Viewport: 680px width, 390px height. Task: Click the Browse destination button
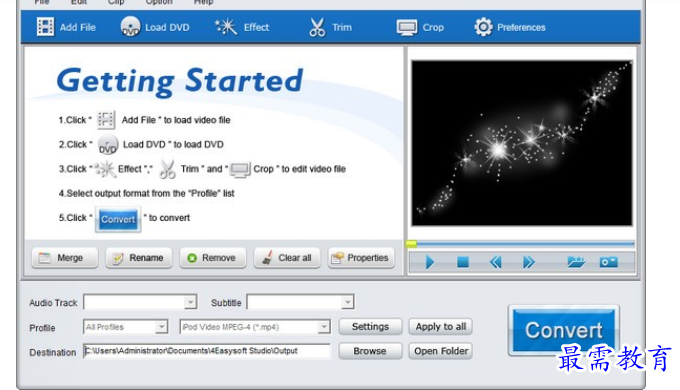coord(370,351)
